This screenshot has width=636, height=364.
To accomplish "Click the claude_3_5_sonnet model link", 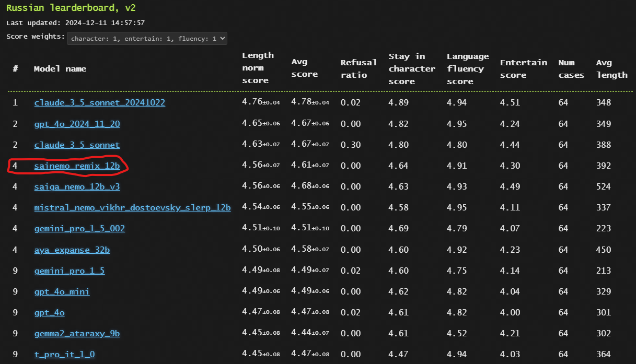I will [x=77, y=145].
